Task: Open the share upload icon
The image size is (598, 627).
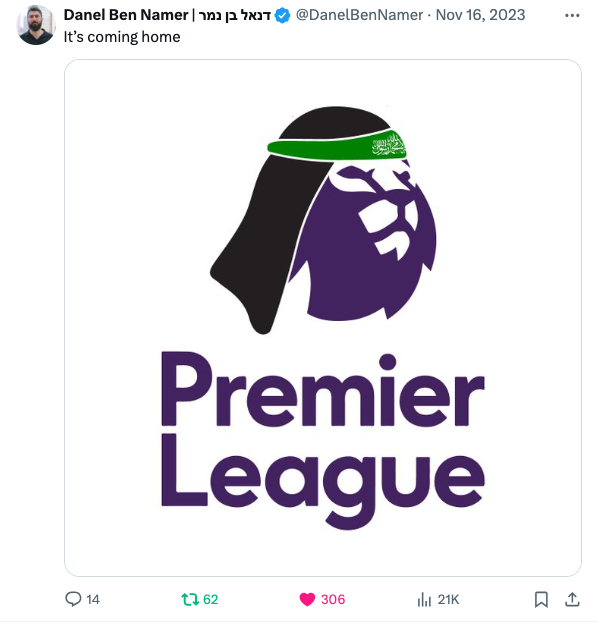Action: [x=572, y=599]
